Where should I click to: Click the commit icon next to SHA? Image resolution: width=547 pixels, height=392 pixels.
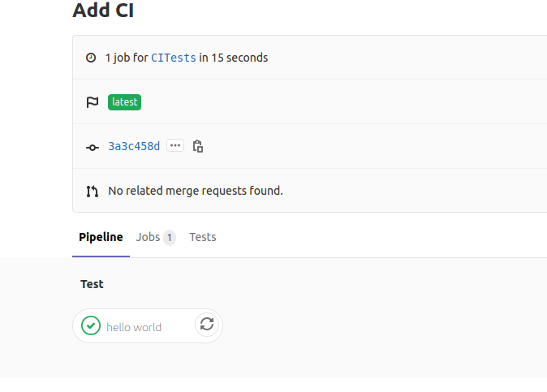(92, 147)
